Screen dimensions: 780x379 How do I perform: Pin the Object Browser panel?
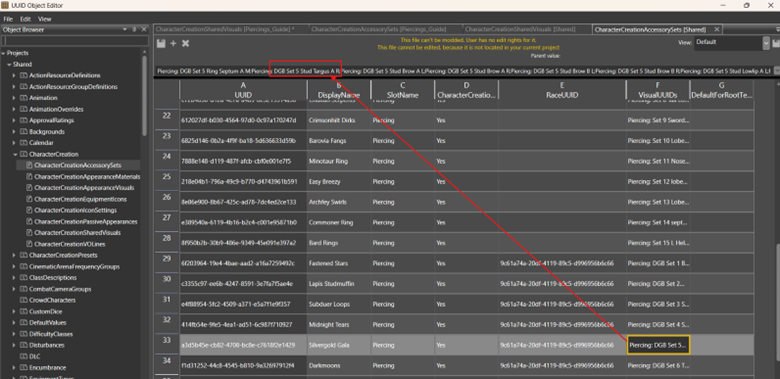pyautogui.click(x=135, y=30)
